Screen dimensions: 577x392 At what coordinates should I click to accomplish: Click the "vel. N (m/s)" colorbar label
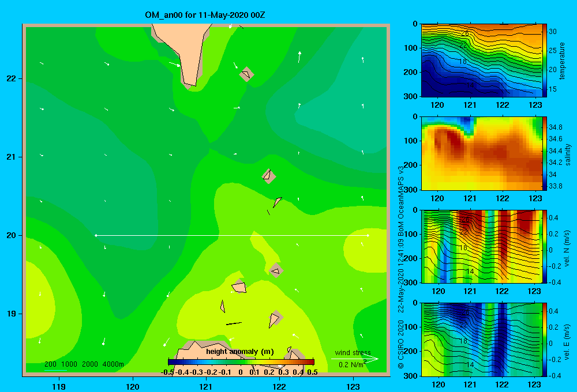click(x=567, y=248)
